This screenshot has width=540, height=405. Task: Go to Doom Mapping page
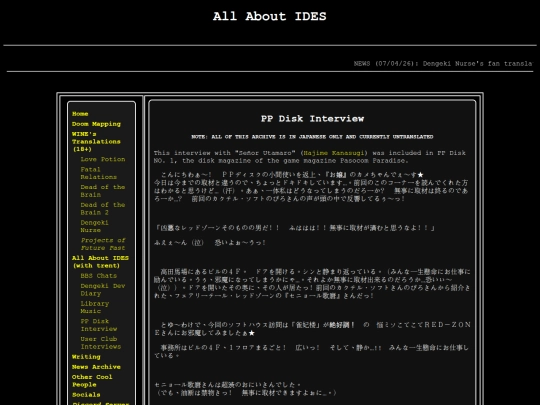[x=96, y=124]
